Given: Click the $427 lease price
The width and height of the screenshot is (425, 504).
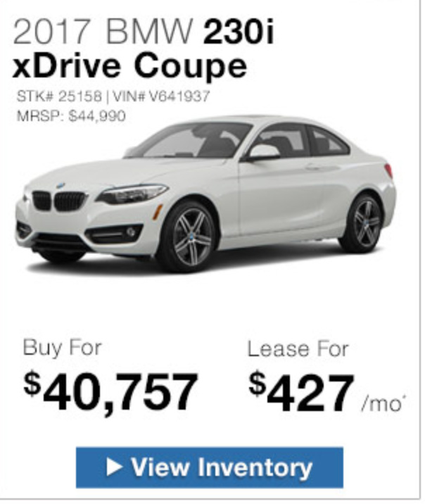Looking at the screenshot, I should [x=301, y=392].
